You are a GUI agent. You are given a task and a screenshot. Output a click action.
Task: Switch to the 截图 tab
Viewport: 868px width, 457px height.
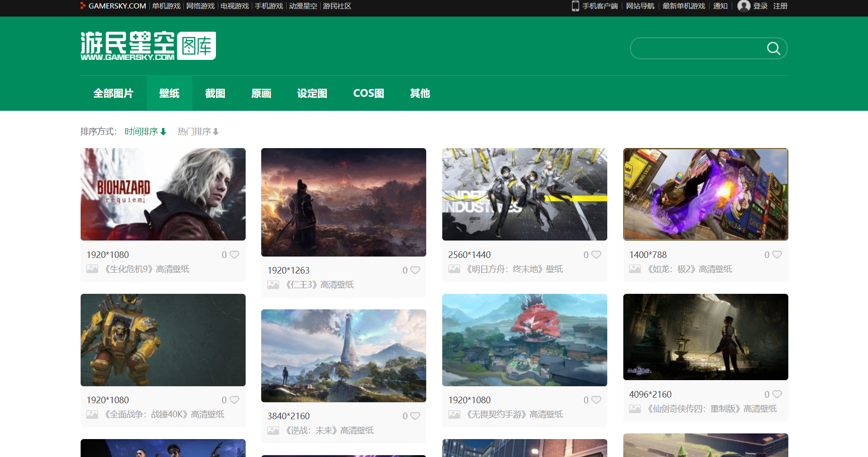[x=215, y=93]
